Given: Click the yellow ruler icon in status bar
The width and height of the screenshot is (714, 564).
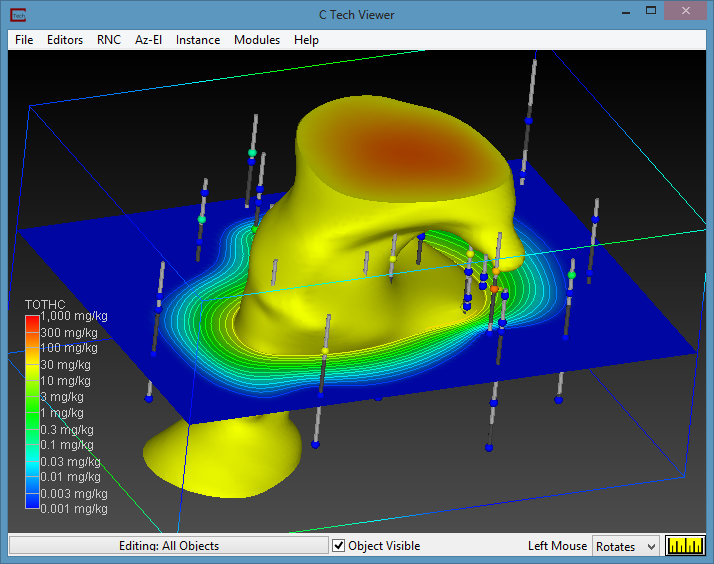Looking at the screenshot, I should click(x=686, y=546).
